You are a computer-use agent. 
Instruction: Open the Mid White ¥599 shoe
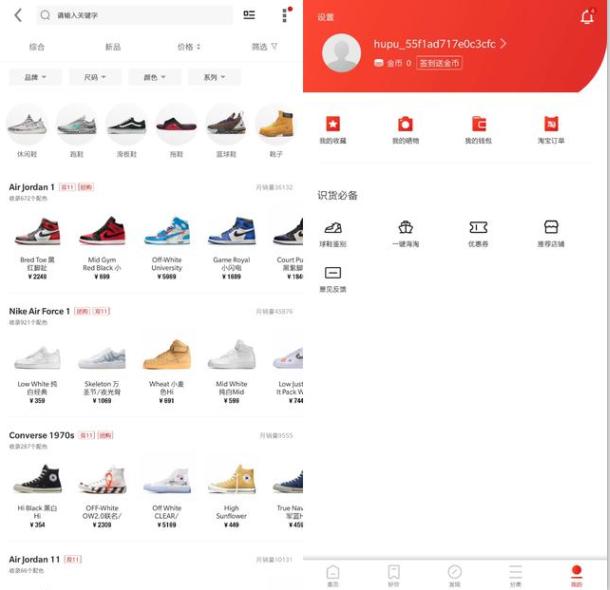[231, 370]
